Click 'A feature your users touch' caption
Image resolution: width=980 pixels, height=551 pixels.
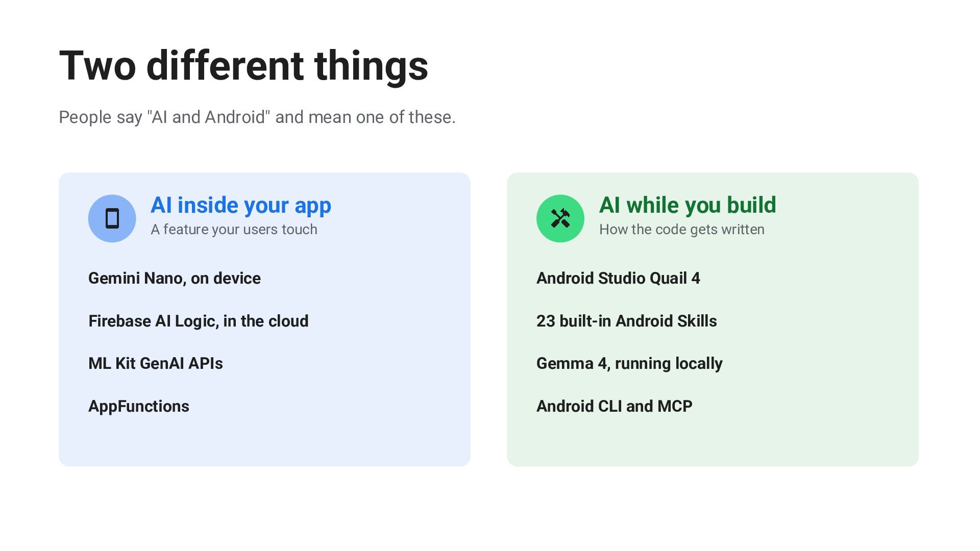coord(234,230)
